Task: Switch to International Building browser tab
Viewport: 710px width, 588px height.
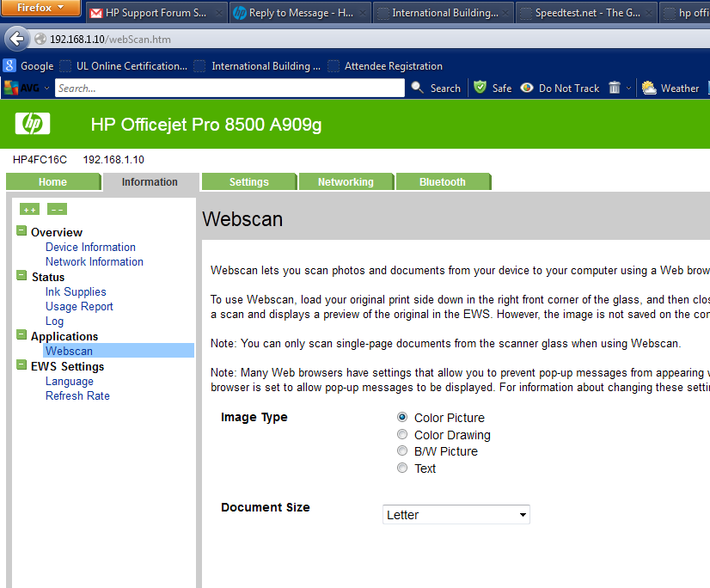Action: point(444,13)
